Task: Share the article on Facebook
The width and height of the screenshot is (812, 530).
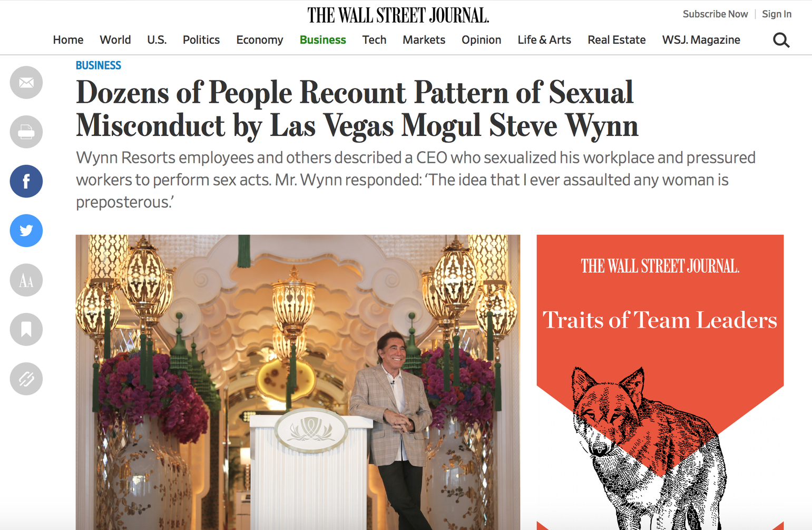Action: (x=26, y=181)
